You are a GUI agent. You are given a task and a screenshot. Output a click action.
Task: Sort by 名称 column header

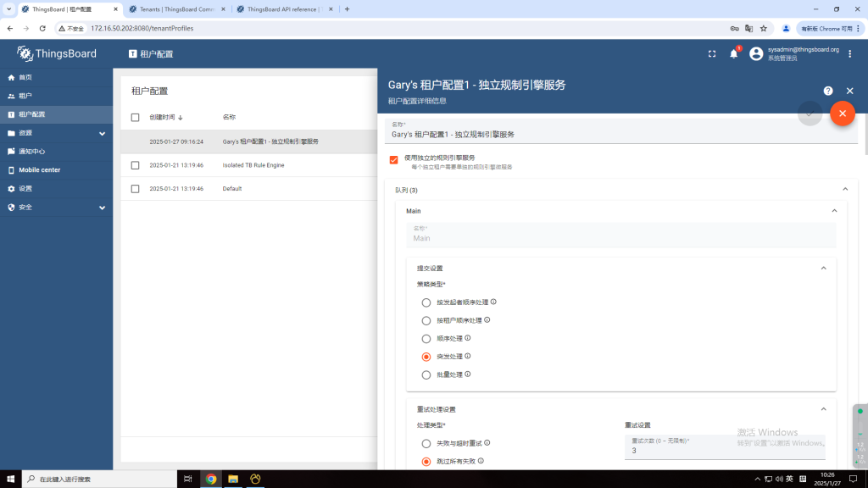(229, 117)
